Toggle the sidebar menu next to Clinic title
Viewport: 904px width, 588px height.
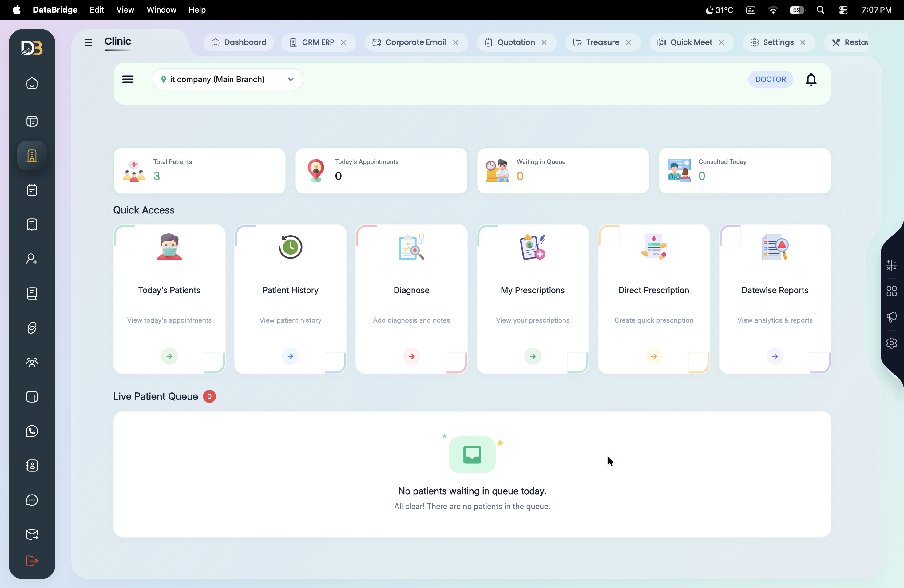pos(89,42)
